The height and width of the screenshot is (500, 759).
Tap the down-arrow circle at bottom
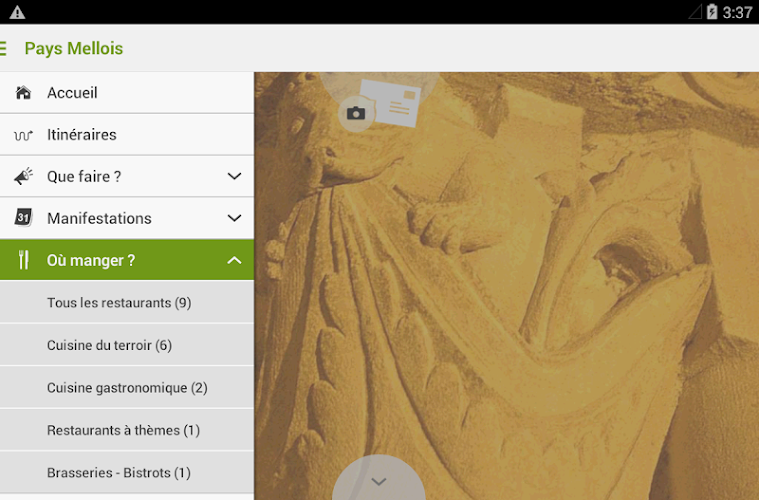(379, 479)
